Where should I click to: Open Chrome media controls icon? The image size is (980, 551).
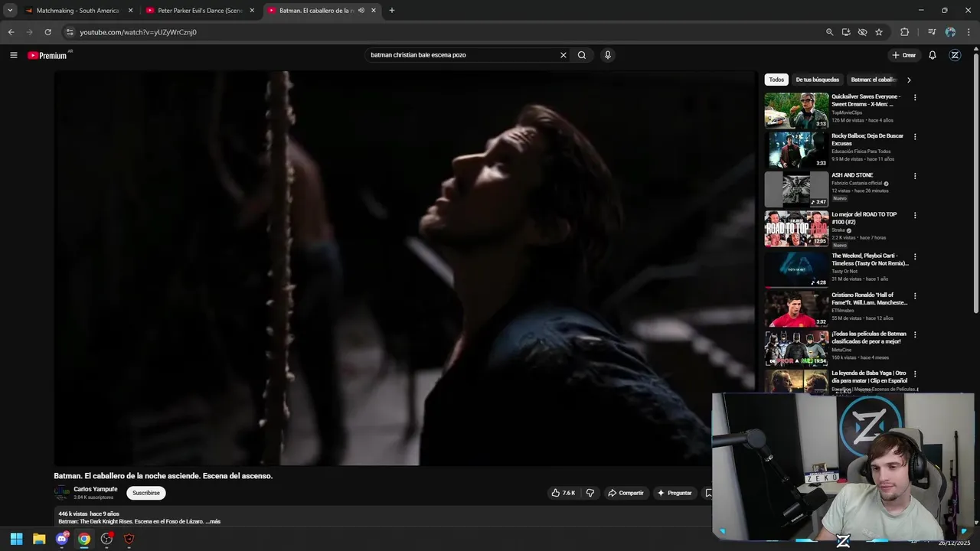pyautogui.click(x=932, y=32)
